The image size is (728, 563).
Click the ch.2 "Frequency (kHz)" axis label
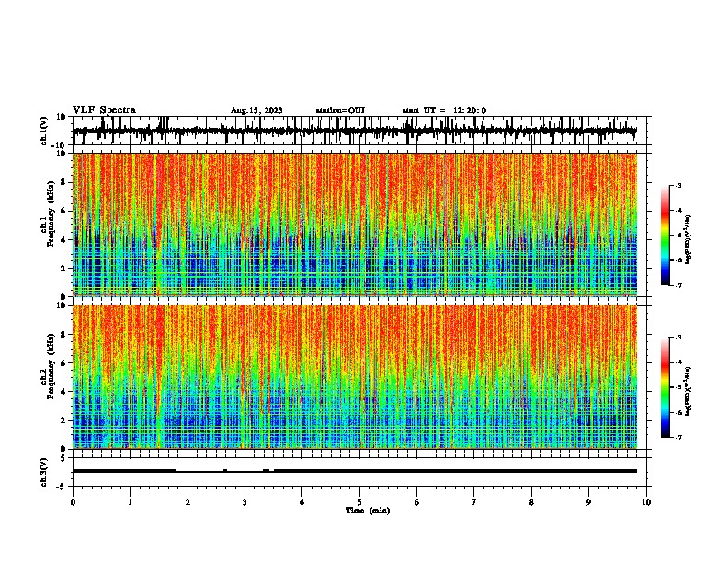51,366
